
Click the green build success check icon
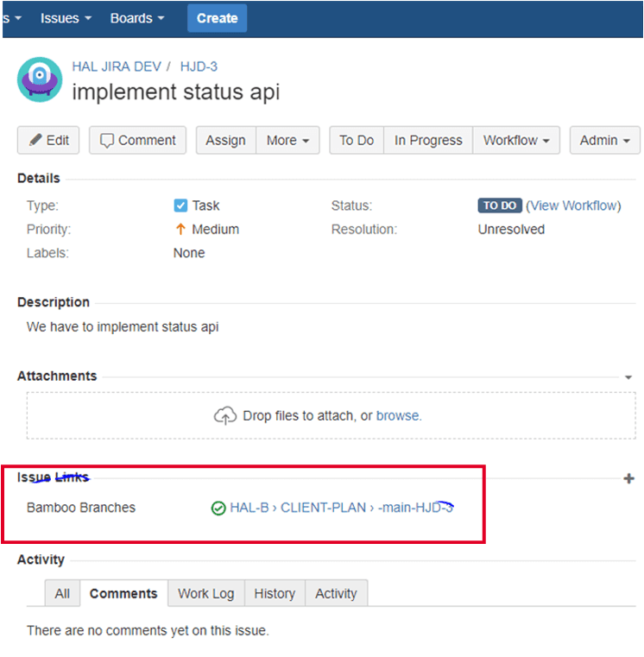pos(218,509)
